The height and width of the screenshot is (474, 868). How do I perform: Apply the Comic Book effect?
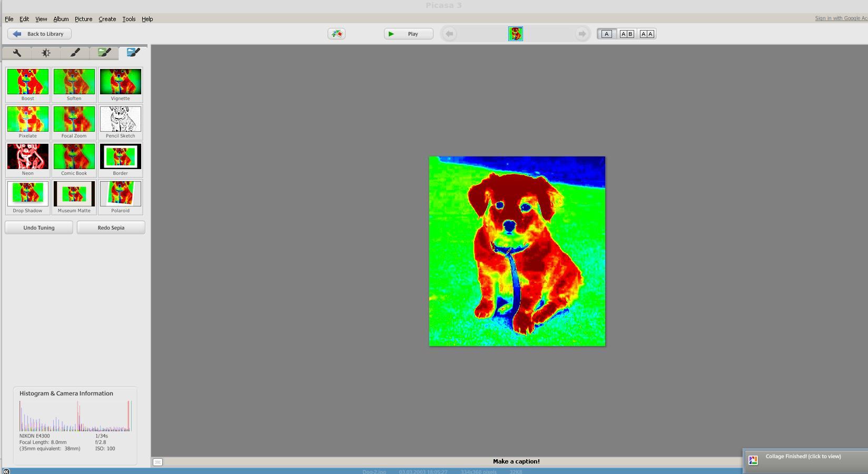point(74,156)
